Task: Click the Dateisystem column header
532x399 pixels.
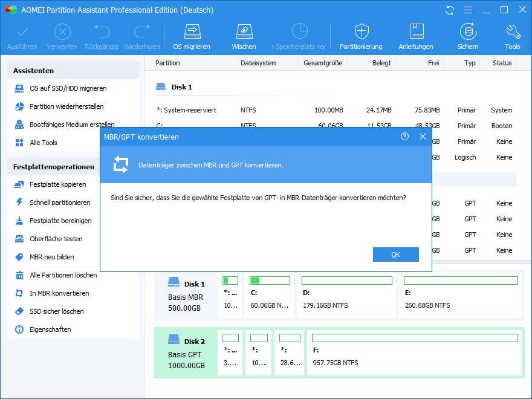Action: (x=259, y=63)
